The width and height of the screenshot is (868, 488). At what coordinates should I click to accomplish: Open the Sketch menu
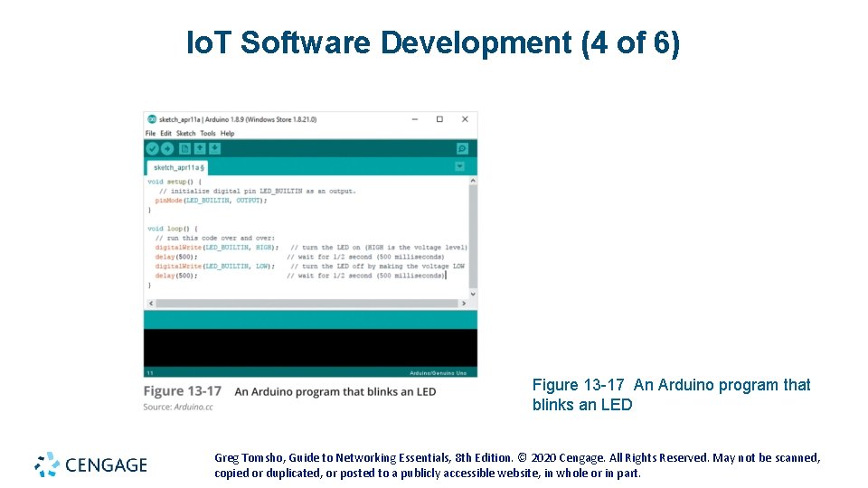click(186, 134)
